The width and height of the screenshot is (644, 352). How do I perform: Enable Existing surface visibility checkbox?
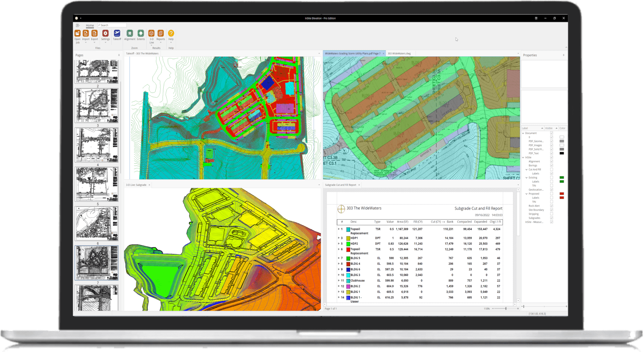[x=551, y=178]
